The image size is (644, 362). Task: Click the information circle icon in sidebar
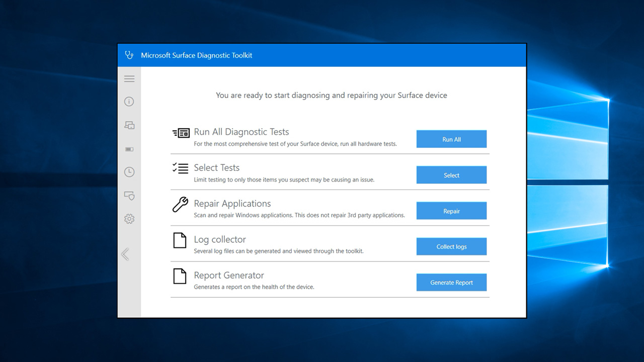point(129,102)
